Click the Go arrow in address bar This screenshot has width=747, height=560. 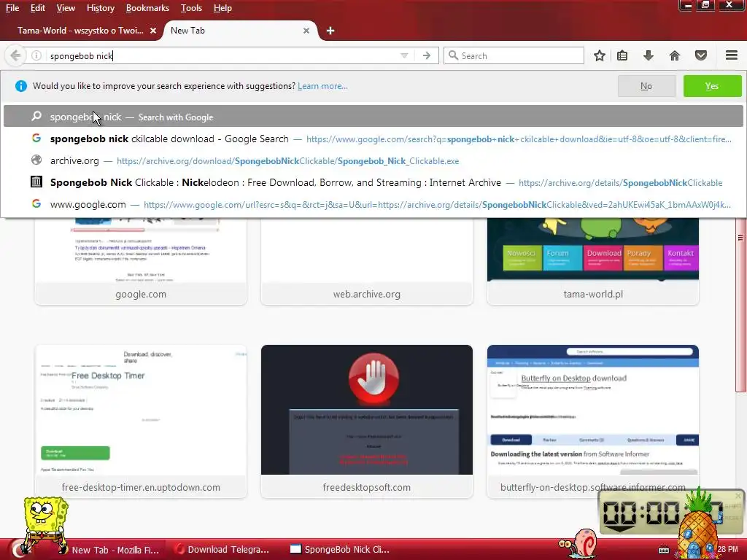coord(426,55)
